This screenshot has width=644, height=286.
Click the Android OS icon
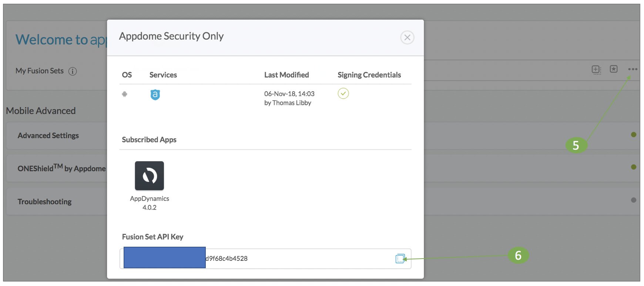click(x=125, y=94)
